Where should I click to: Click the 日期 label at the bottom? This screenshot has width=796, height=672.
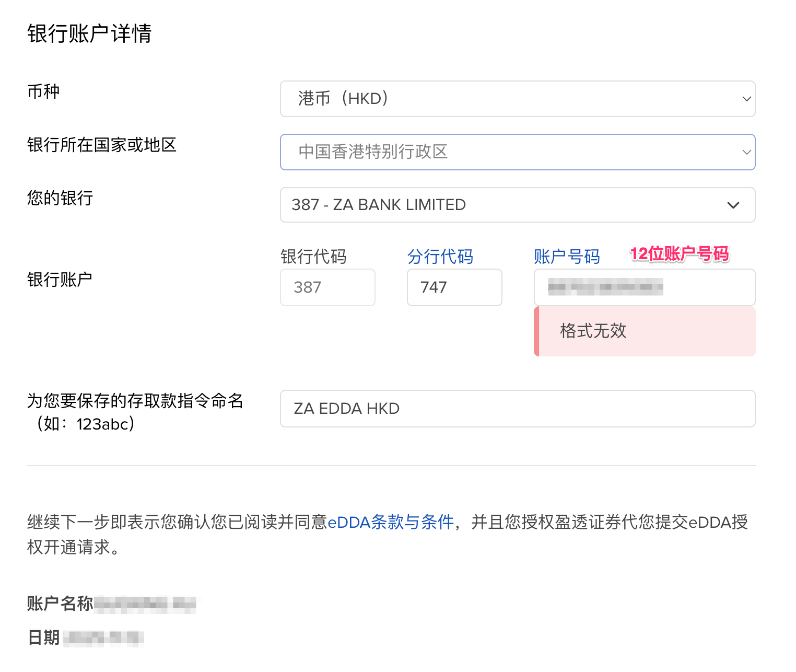click(43, 638)
